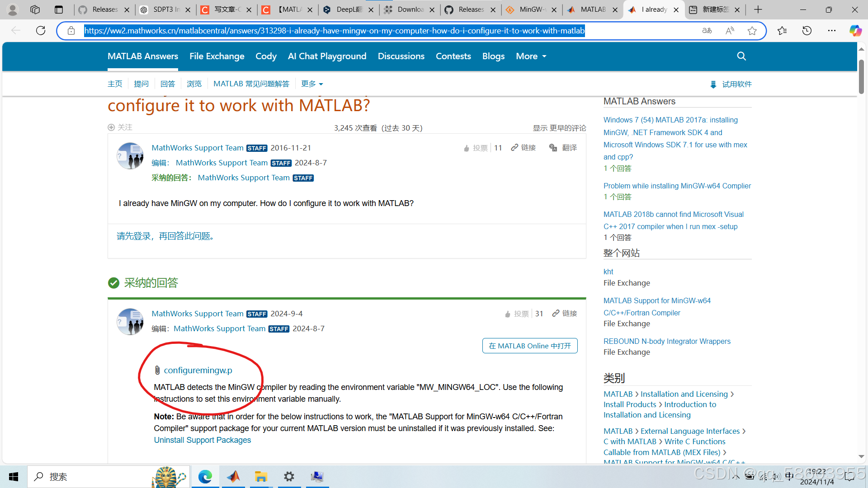Click the thumbs-up vote icon on question
Image resolution: width=868 pixels, height=488 pixels.
[x=467, y=148]
